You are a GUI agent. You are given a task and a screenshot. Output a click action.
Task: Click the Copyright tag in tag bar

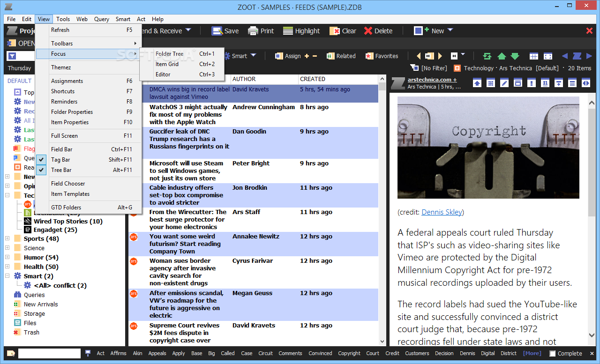click(x=349, y=353)
